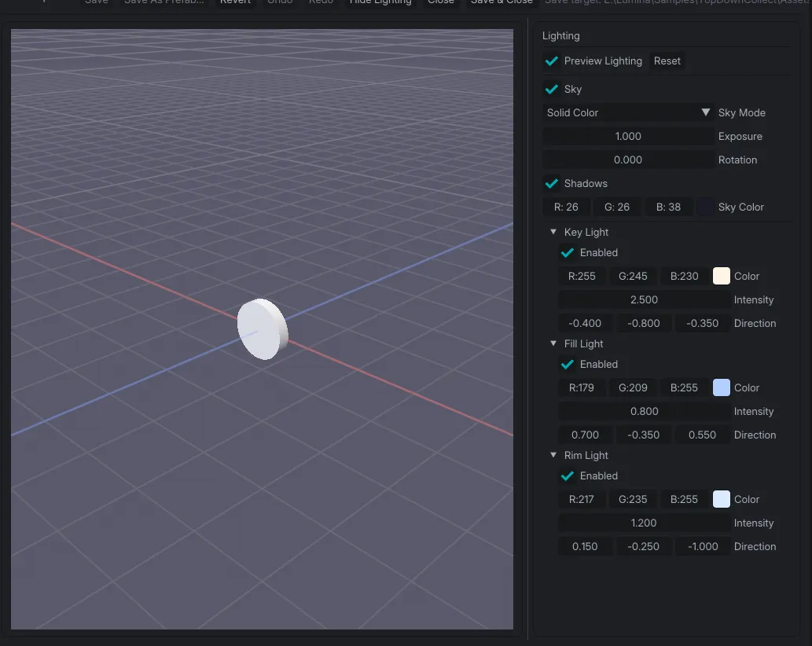Collapse the Fill Light section
This screenshot has height=646, width=812.
click(553, 343)
